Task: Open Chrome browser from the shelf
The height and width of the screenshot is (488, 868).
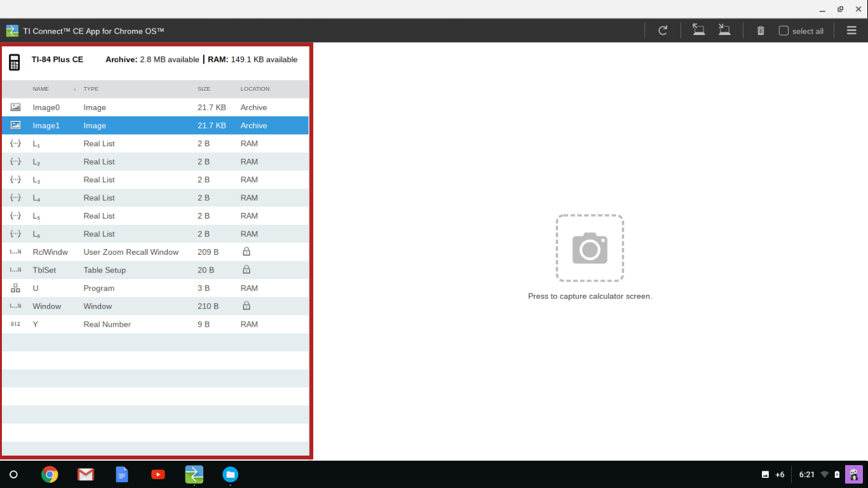Action: coord(50,474)
